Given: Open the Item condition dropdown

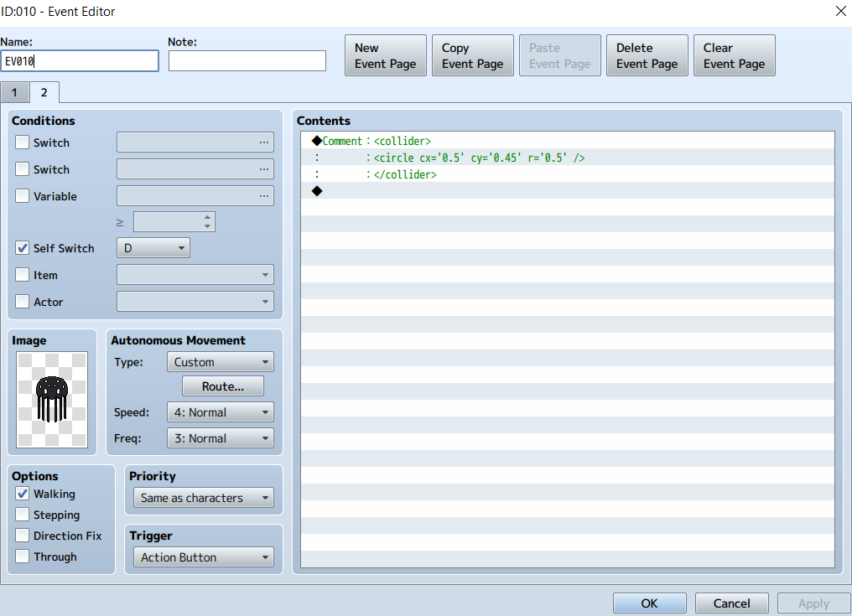Looking at the screenshot, I should tap(195, 275).
